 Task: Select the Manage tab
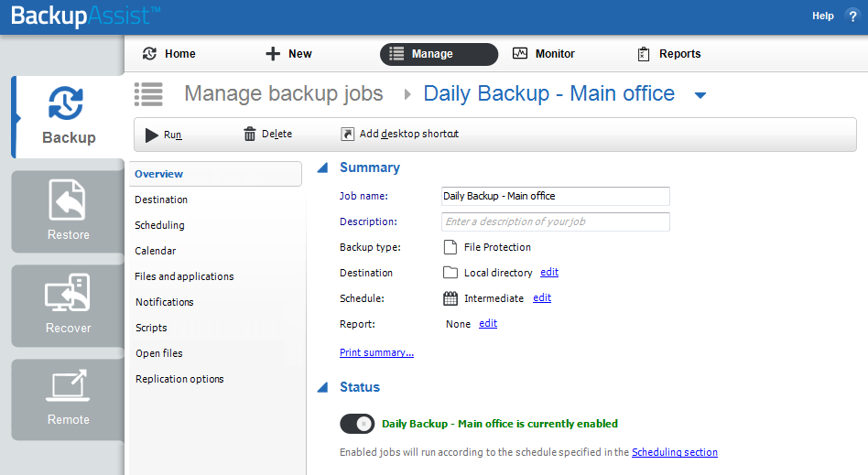coord(439,54)
